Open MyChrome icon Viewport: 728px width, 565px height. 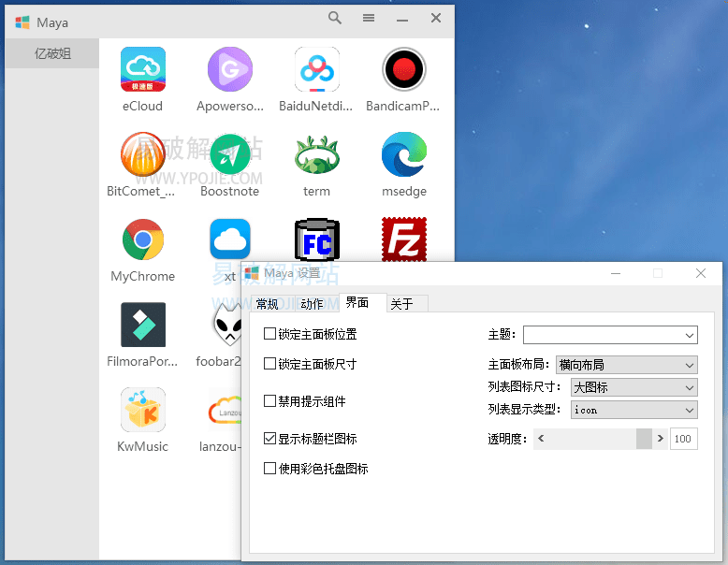[143, 239]
